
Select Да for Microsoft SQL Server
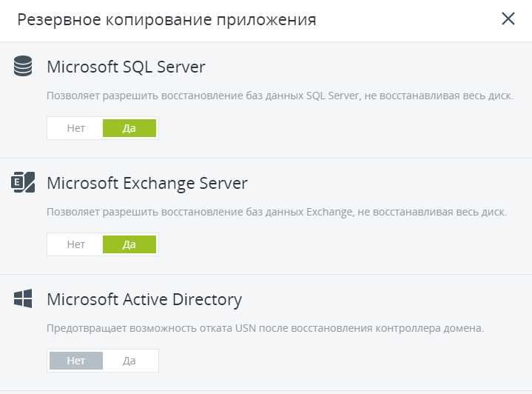tap(129, 128)
